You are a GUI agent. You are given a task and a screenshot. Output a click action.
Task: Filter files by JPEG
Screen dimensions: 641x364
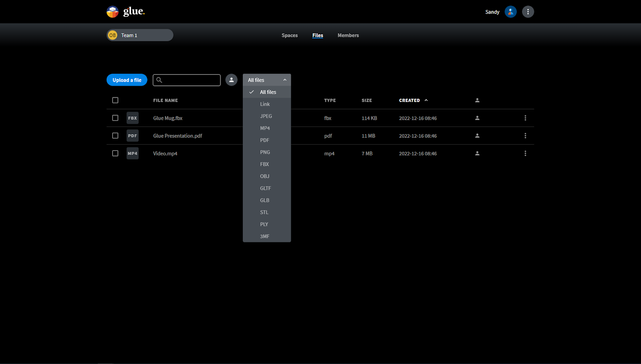coord(267,116)
